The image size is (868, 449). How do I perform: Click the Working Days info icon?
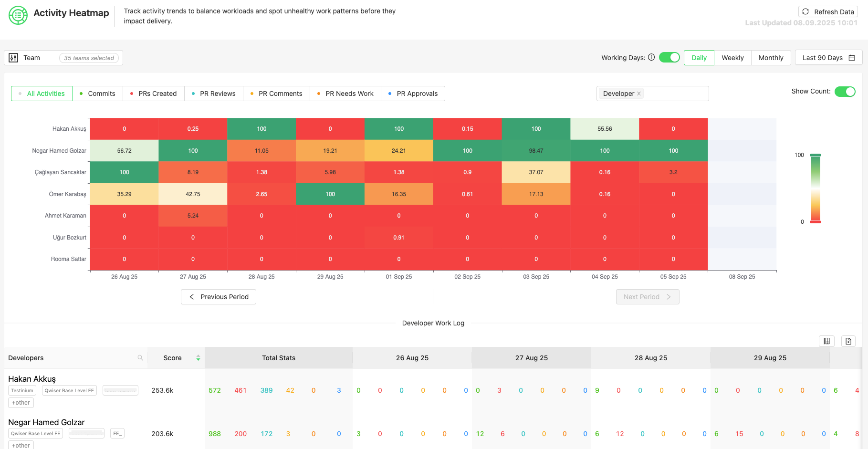pyautogui.click(x=651, y=57)
